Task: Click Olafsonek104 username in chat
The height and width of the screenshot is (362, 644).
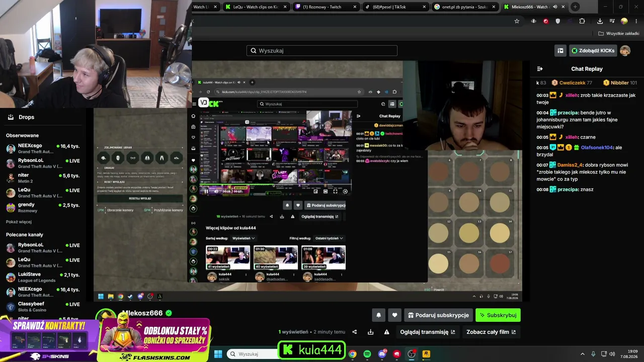Action: click(x=597, y=147)
